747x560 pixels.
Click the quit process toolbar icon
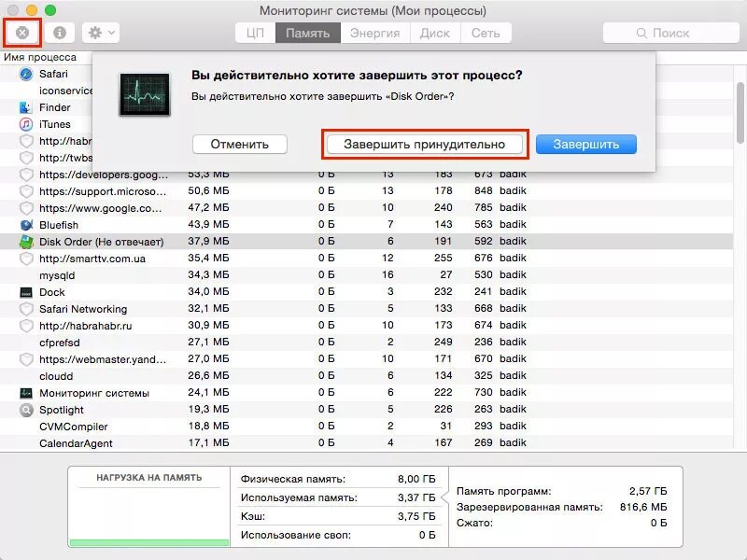coord(22,33)
